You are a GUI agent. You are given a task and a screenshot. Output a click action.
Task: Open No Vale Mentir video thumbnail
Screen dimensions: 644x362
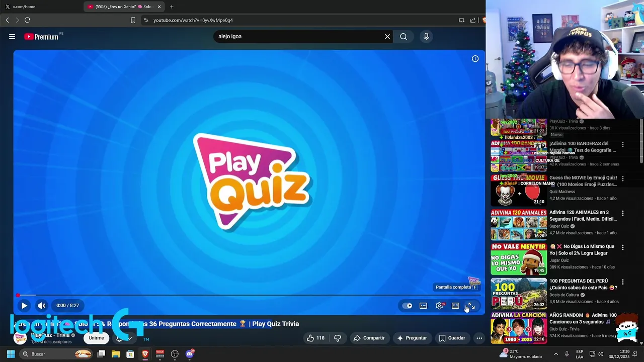tap(519, 259)
